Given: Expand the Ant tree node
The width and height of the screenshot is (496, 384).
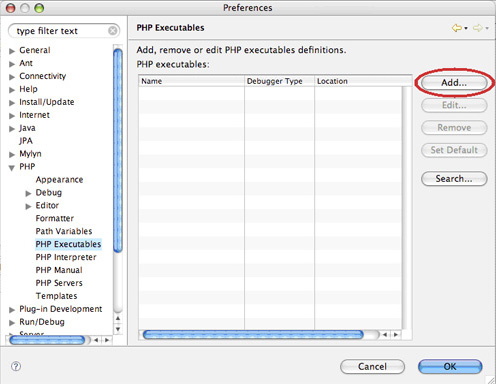Looking at the screenshot, I should [x=12, y=64].
